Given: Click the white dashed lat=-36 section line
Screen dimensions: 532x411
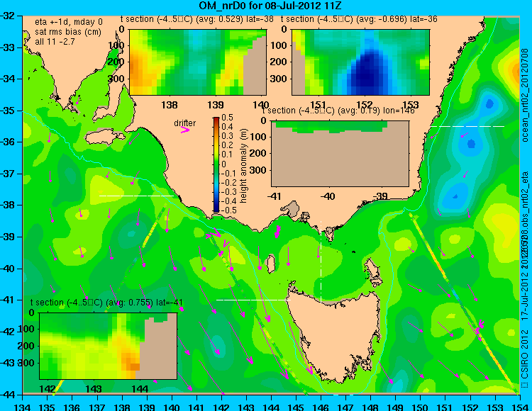Looking at the screenshot, I should (x=467, y=126).
